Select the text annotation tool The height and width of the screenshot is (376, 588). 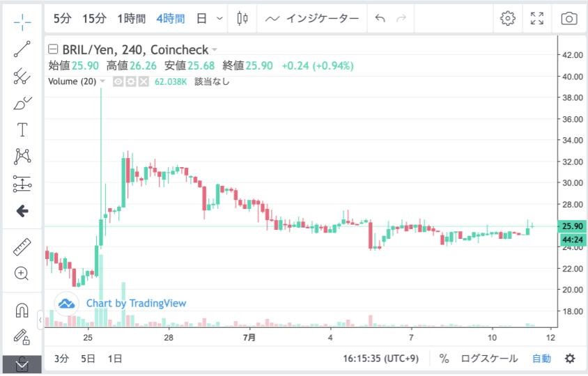tap(22, 130)
